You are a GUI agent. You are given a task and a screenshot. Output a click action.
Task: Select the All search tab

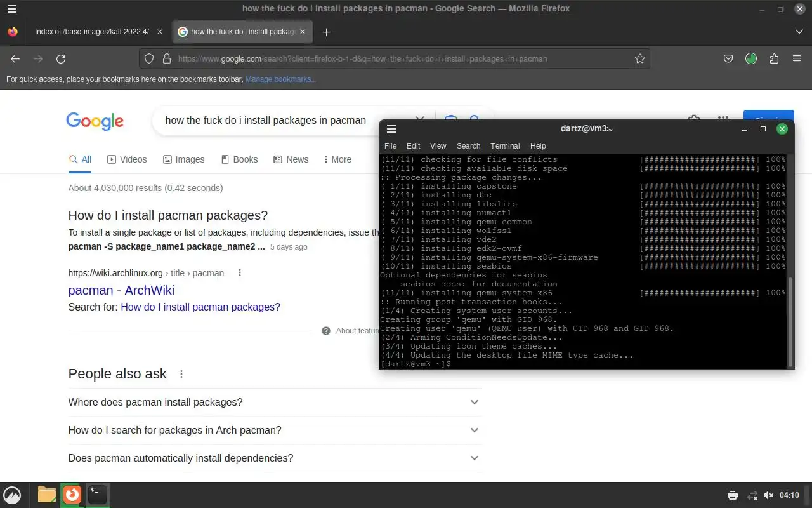(x=81, y=159)
